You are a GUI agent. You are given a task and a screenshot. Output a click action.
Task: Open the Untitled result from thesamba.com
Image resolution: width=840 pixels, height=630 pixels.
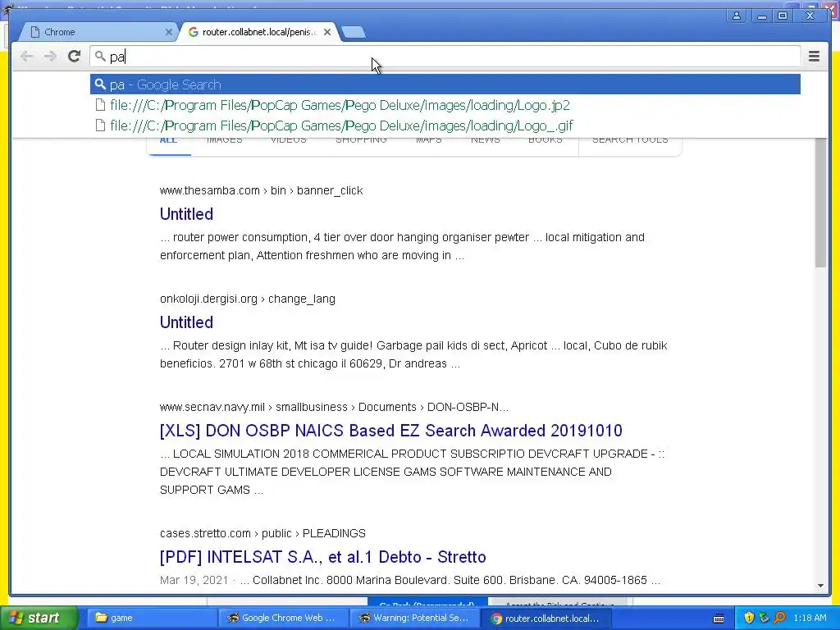[186, 214]
